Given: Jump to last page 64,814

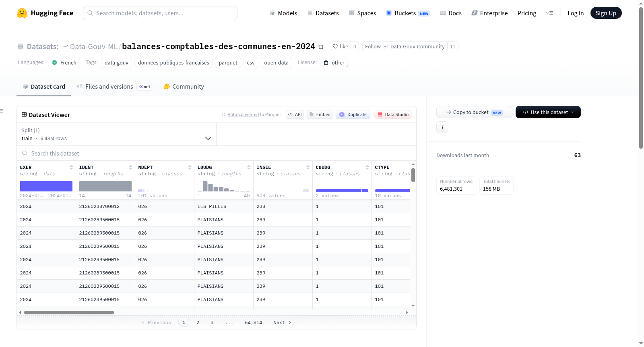Looking at the screenshot, I should (254, 322).
